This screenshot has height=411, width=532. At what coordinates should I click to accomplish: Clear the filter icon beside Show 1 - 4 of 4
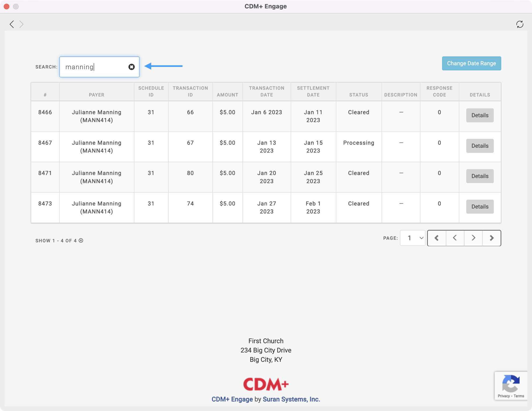81,241
